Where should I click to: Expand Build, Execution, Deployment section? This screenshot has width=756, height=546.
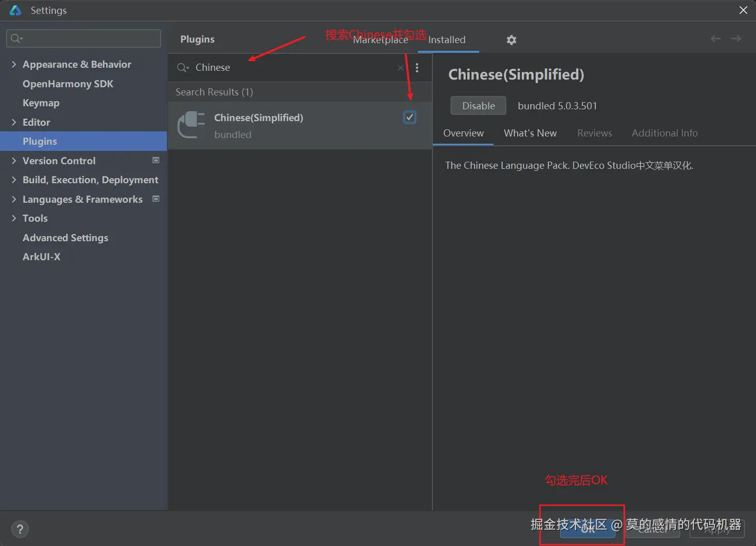tap(14, 180)
